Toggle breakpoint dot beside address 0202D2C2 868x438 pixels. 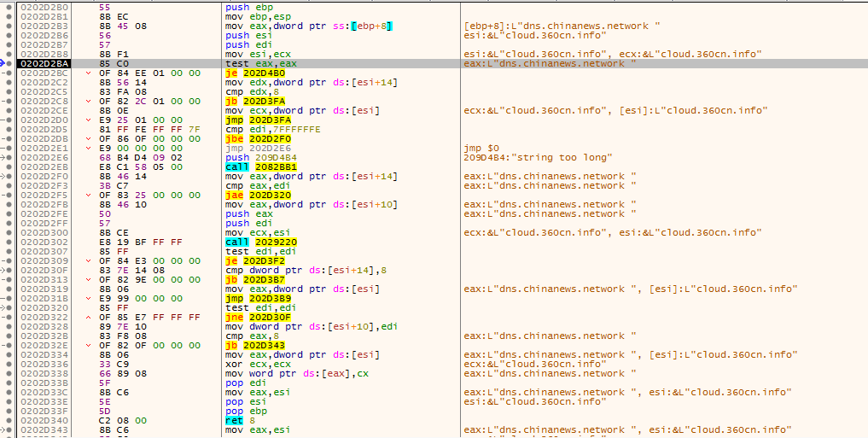click(x=9, y=83)
